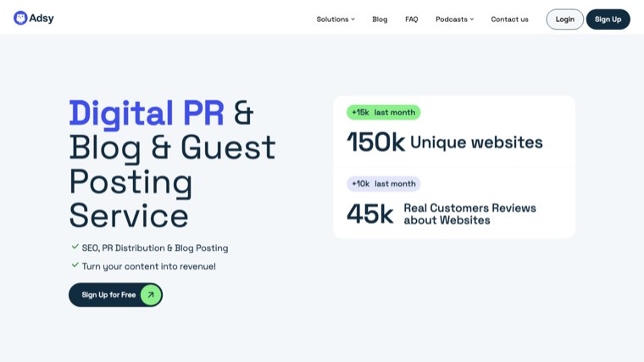Click the Sign Up button in header

click(x=608, y=19)
